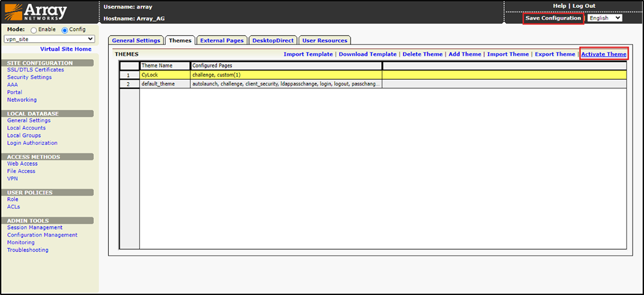
Task: Open the vpn_site virtual site dropdown
Action: (49, 39)
